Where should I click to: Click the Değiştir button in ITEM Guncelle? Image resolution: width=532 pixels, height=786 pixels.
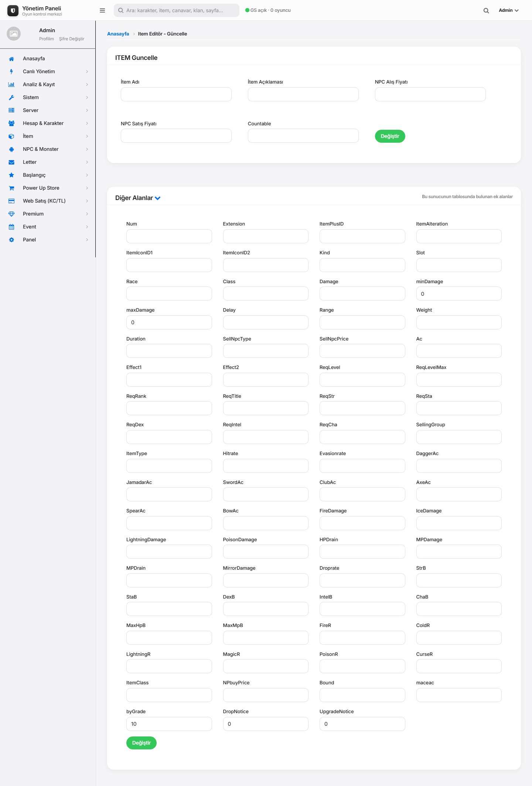tap(390, 136)
